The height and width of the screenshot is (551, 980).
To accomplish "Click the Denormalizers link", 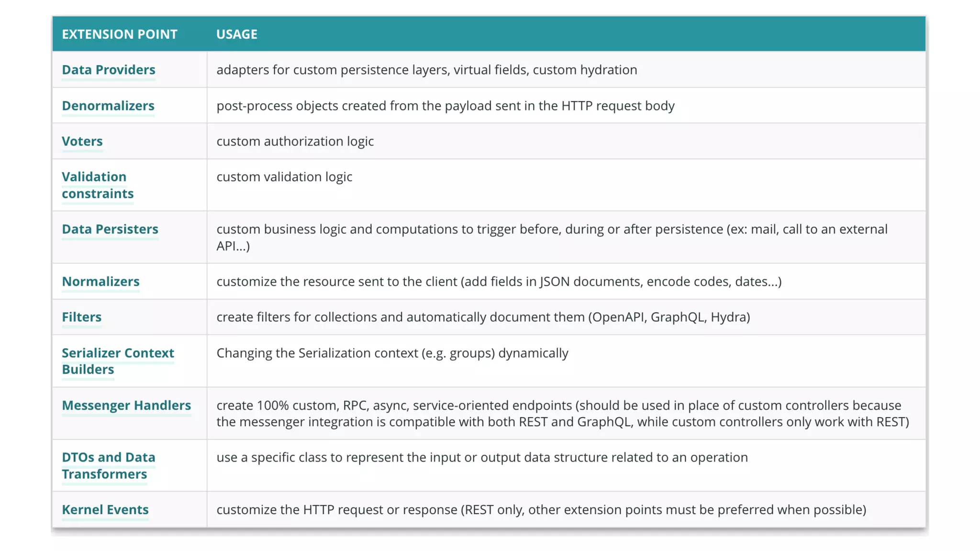I will click(x=108, y=106).
